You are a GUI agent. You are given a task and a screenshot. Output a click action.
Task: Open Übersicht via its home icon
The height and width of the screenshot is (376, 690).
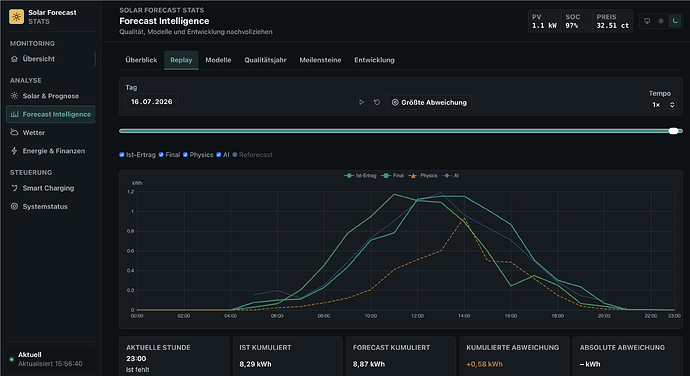14,59
